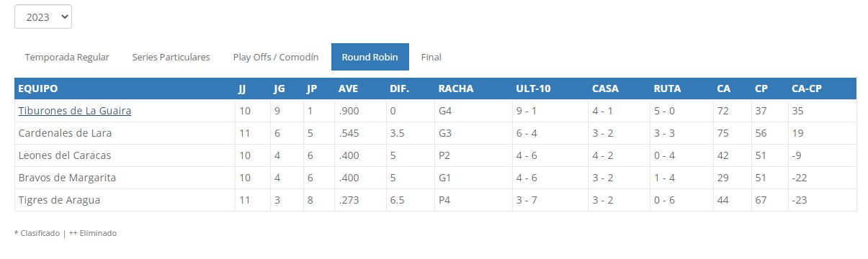Click the ULT-10 column header
The height and width of the screenshot is (259, 868).
tap(533, 88)
